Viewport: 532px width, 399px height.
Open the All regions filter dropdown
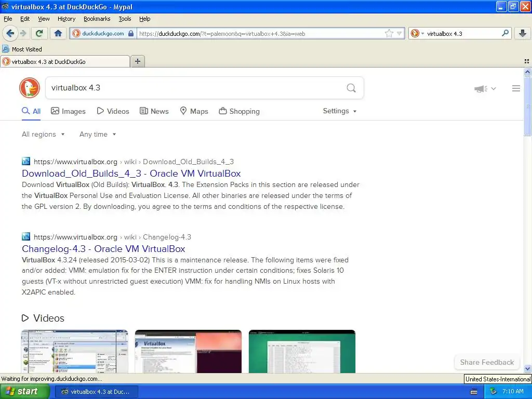[x=43, y=135]
